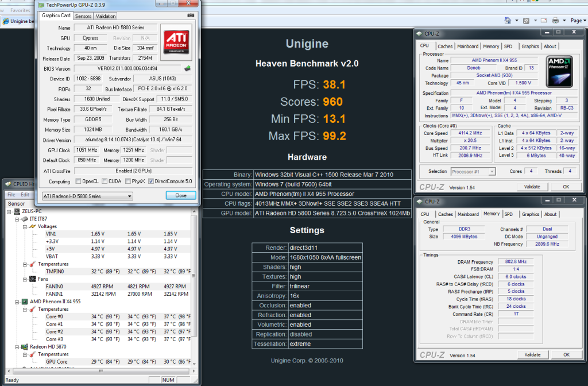Click the ZEUS-PC computer icon in tree
The height and width of the screenshot is (386, 588).
click(17, 211)
